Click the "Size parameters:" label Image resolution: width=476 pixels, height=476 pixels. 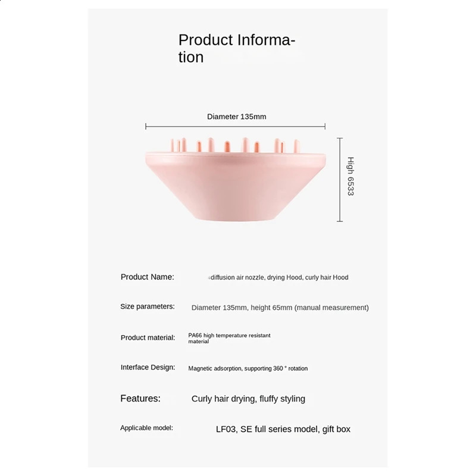point(148,306)
